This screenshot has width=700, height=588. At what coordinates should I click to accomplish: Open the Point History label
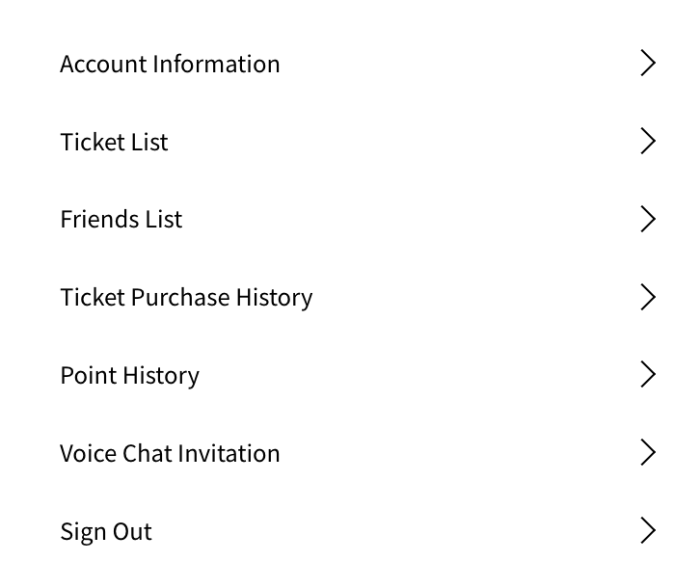coord(129,375)
